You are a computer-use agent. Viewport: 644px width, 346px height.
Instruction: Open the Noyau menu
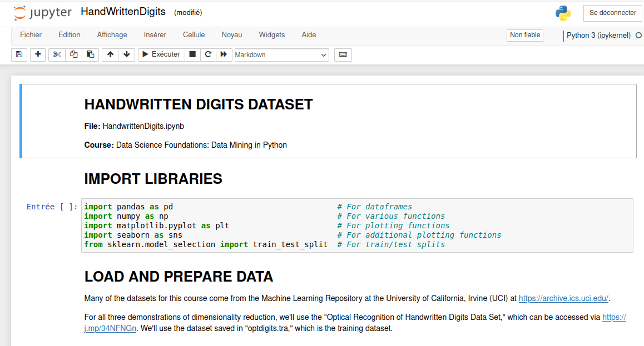click(232, 35)
